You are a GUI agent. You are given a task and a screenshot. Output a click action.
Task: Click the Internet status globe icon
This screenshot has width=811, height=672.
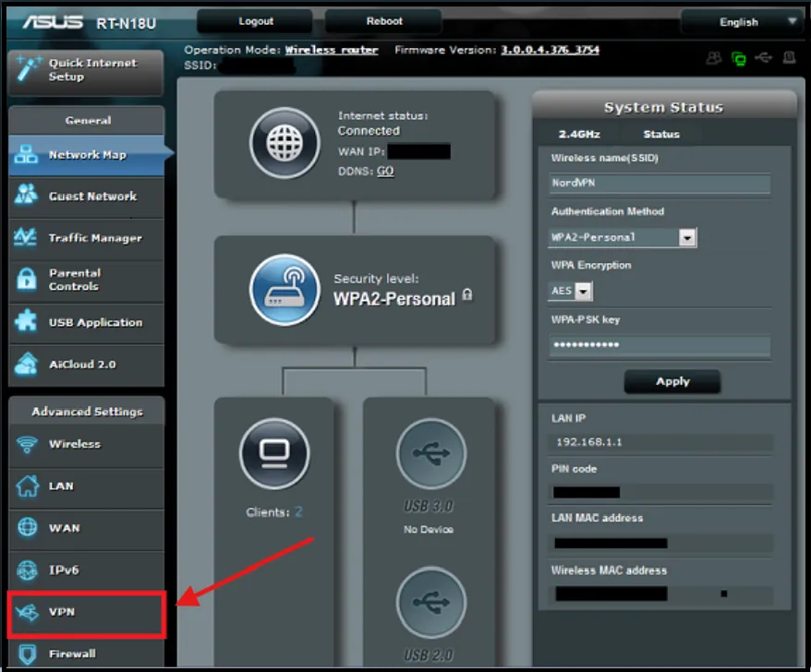[284, 143]
